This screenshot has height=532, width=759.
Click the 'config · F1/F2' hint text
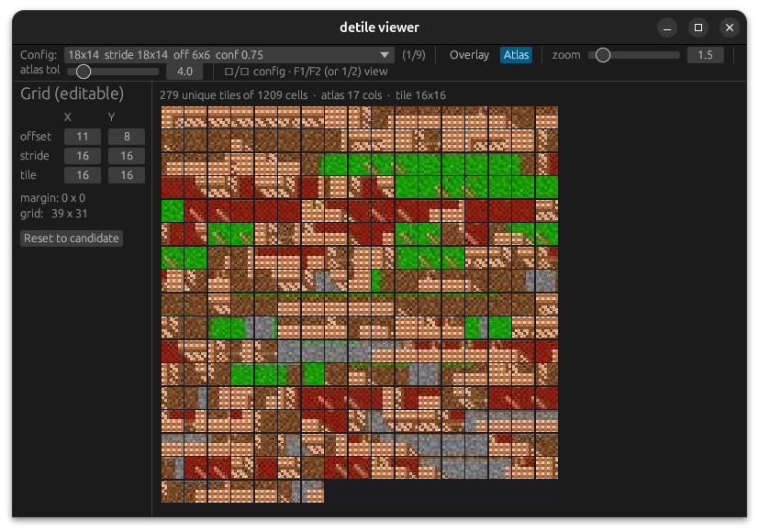307,72
